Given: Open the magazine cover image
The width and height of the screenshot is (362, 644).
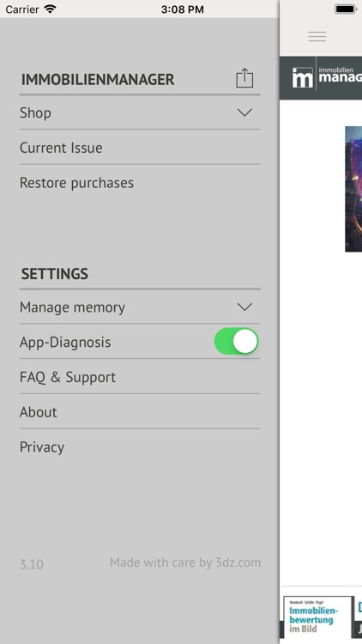Looking at the screenshot, I should point(353,189).
